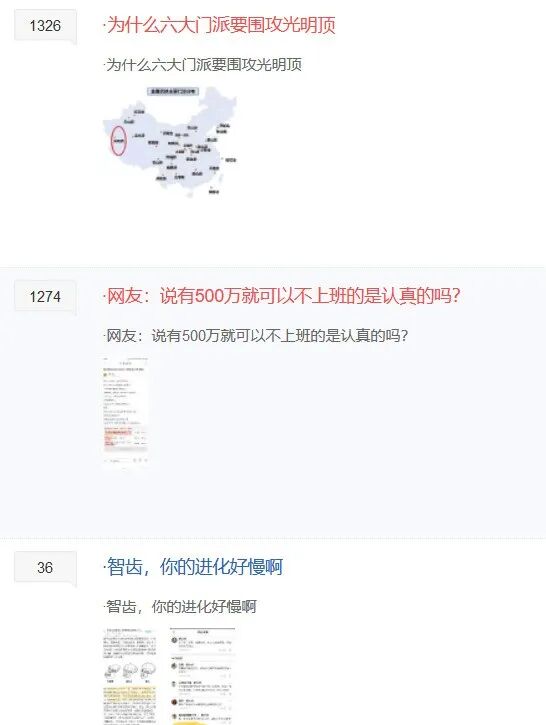
Task: Click the title banner atop the map thumbnail
Action: tap(173, 91)
